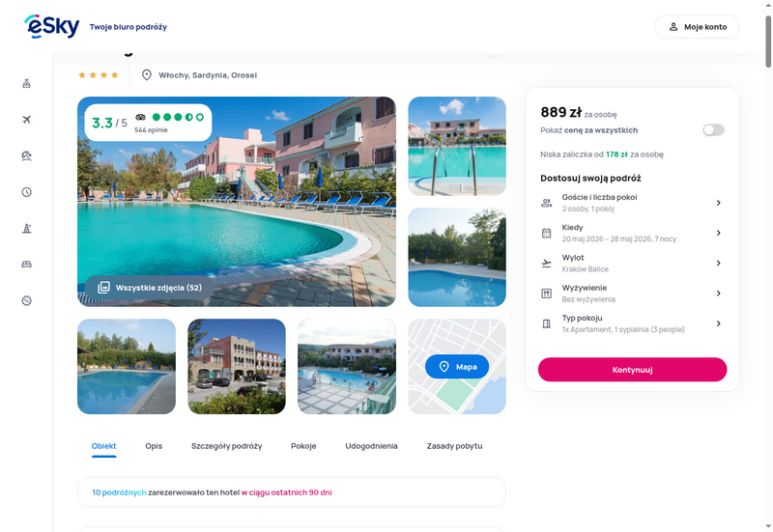Screen dimensions: 773x532
Task: Switch to the Opis tab
Action: point(154,446)
